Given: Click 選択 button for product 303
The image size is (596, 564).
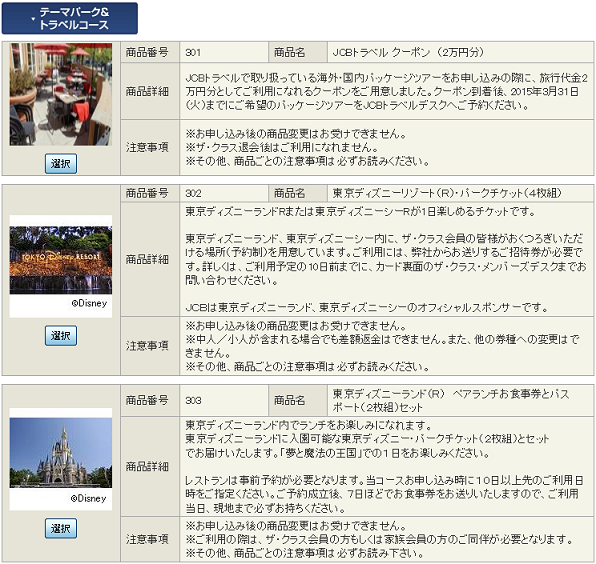Looking at the screenshot, I should [x=61, y=528].
